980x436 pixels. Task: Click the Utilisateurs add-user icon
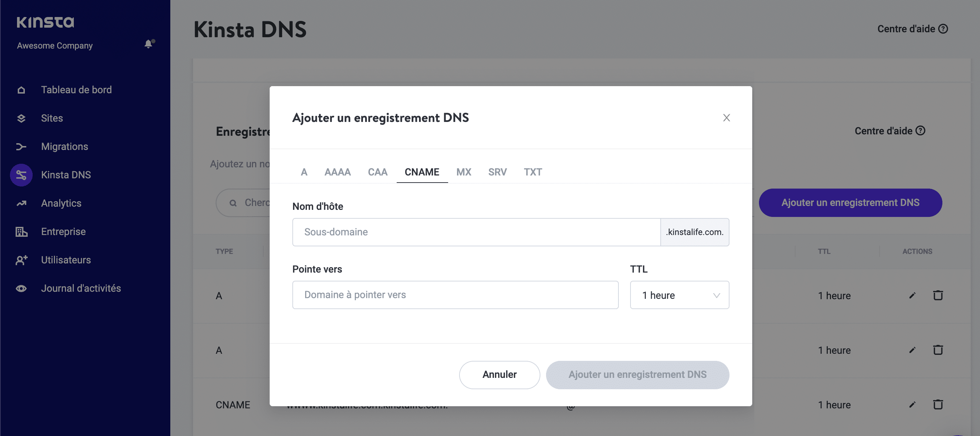21,260
